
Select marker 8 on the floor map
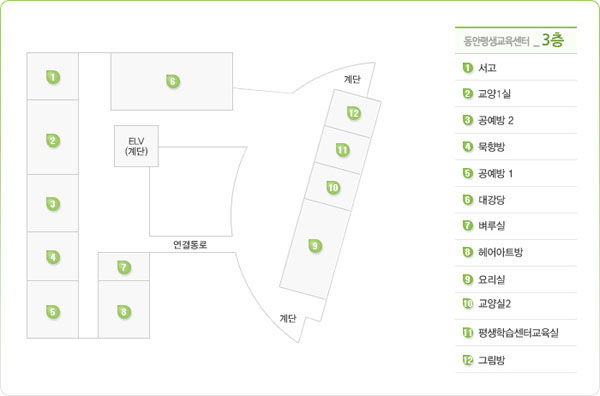tap(124, 312)
